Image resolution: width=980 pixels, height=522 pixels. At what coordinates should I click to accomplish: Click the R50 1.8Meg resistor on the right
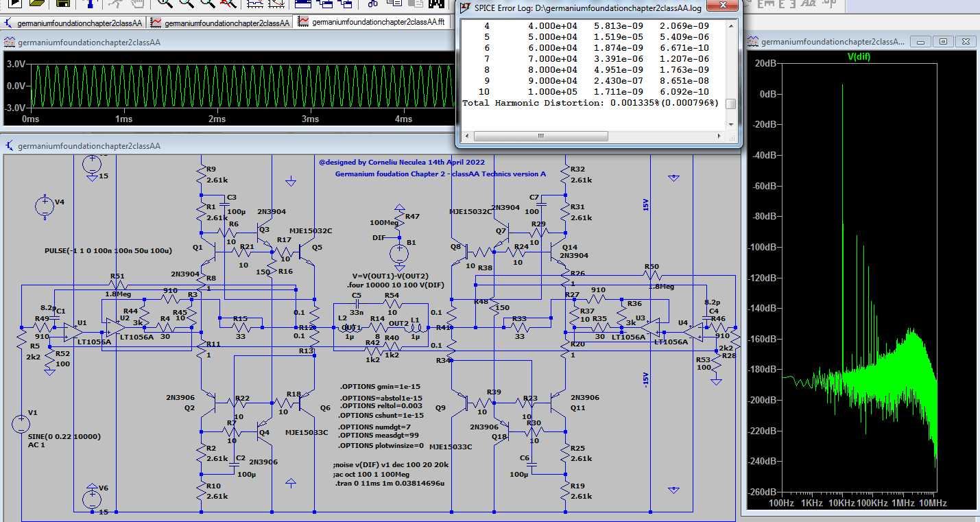pos(652,275)
